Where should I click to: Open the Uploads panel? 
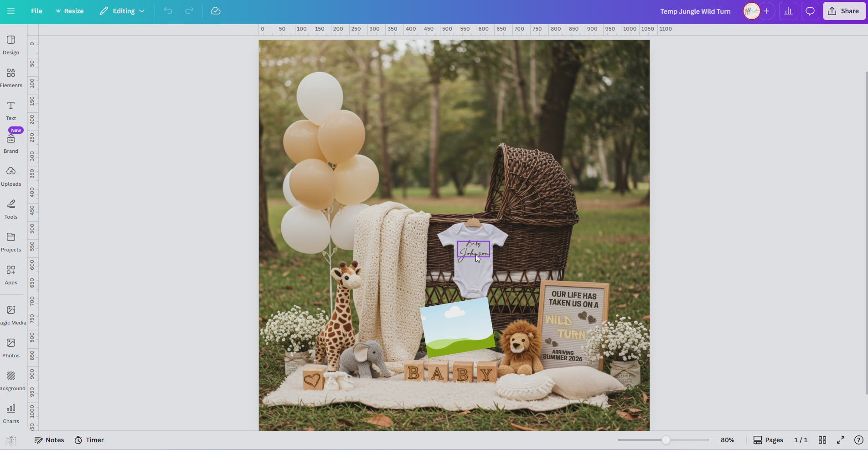[10, 176]
